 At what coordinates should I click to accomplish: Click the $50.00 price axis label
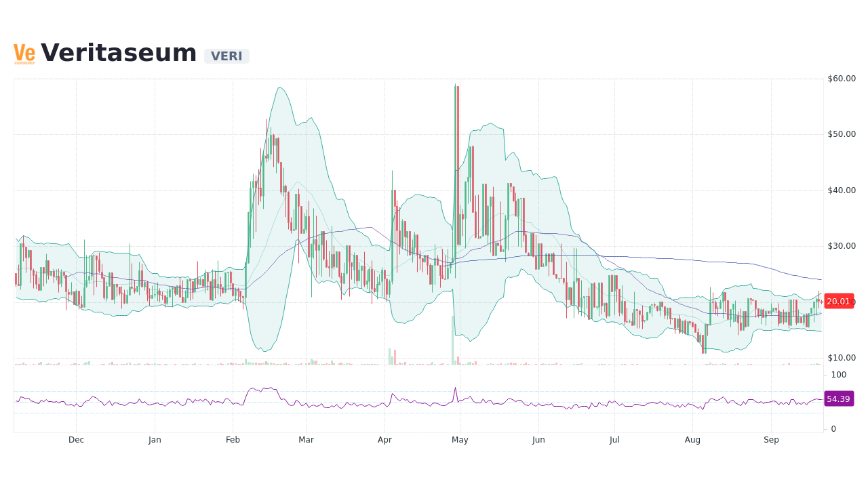(x=842, y=134)
